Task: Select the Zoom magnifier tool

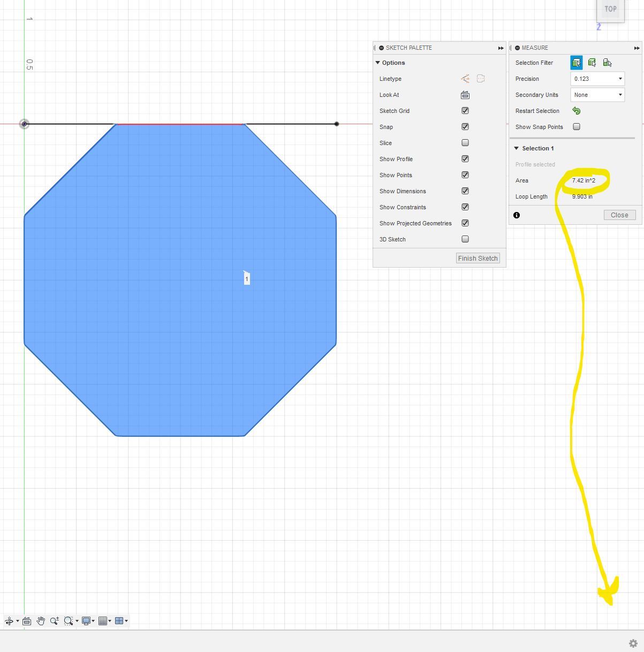Action: point(55,621)
